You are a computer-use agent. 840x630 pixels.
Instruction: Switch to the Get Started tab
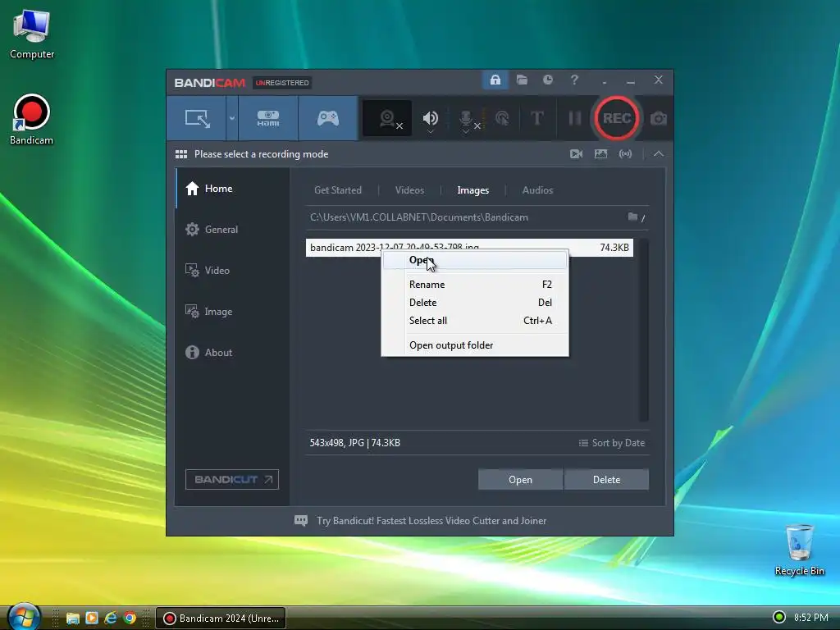[337, 190]
